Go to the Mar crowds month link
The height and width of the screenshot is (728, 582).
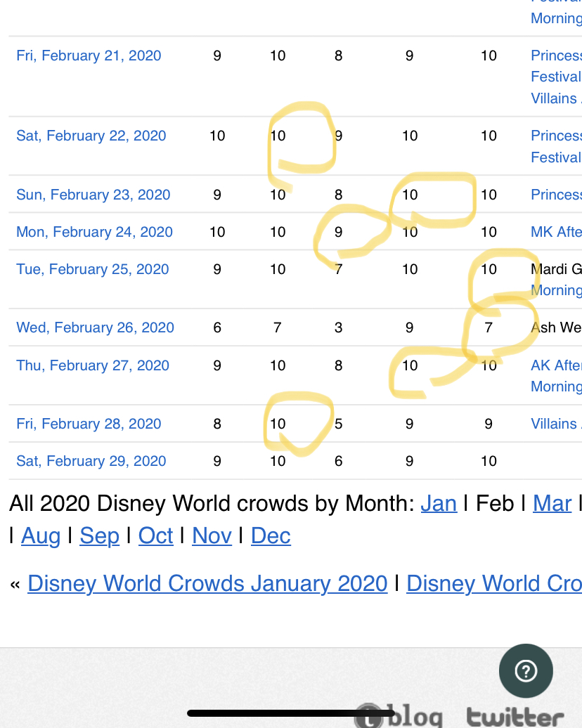tap(552, 503)
